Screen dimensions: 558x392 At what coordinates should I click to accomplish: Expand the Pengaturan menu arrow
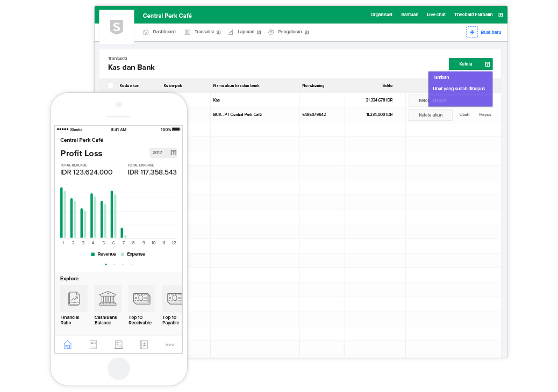pos(307,32)
